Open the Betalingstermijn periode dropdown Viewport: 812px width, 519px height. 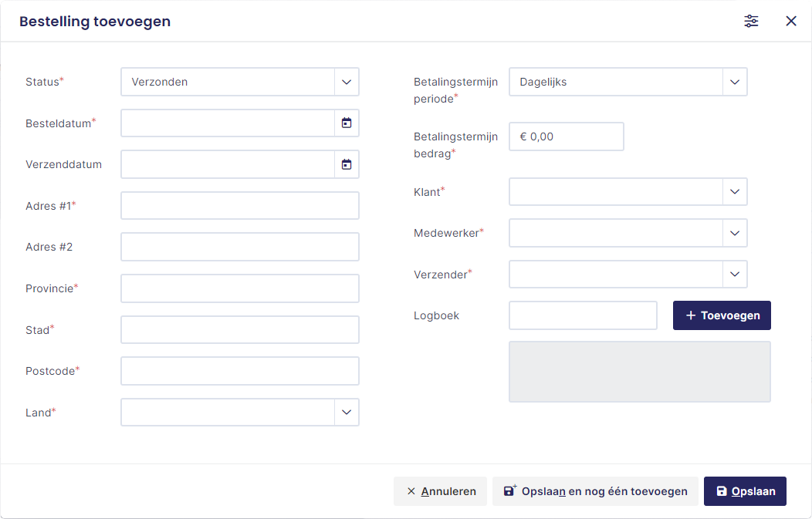(x=735, y=82)
